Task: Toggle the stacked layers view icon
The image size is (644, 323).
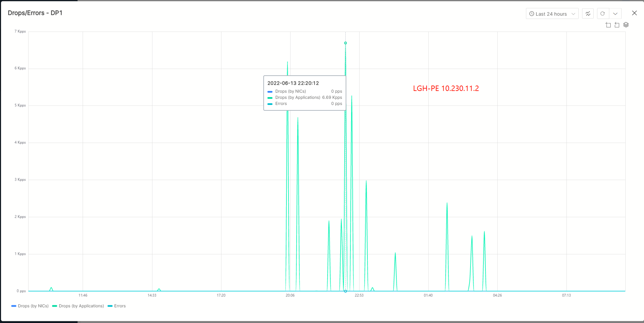Action: point(626,25)
